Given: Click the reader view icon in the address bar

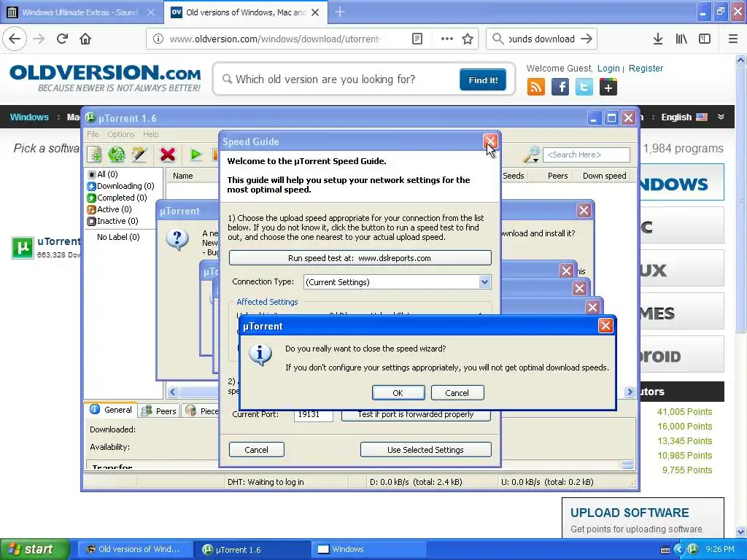Looking at the screenshot, I should [x=417, y=39].
